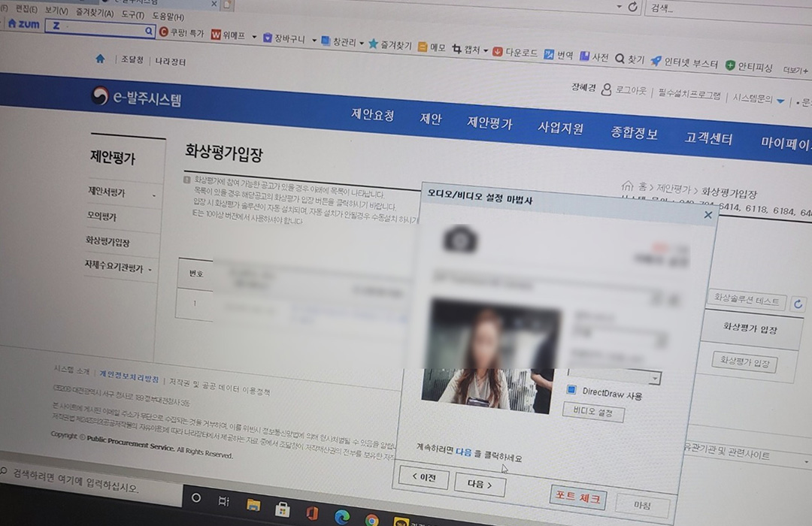Click the 마침 button in the wizard
The image size is (812, 526).
click(x=642, y=505)
